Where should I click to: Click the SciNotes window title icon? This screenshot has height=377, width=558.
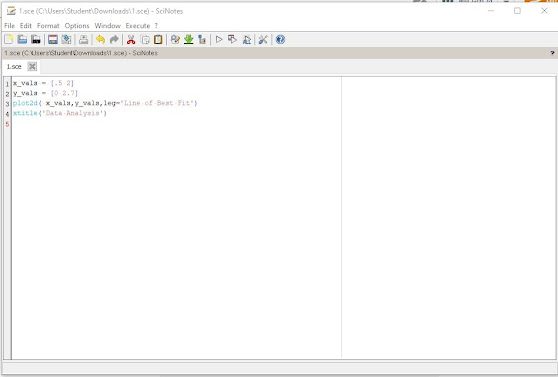(x=11, y=11)
